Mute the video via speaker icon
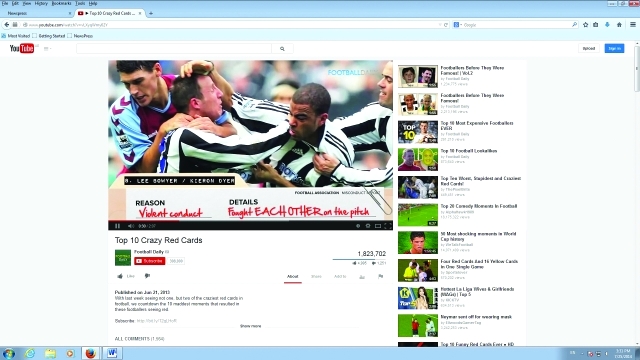The width and height of the screenshot is (640, 360). pyautogui.click(x=131, y=226)
